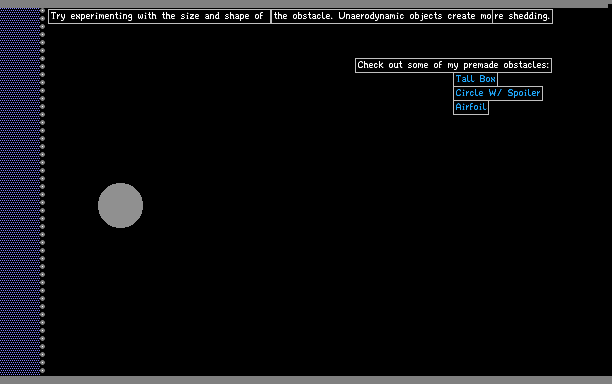Click the gray bar below the simulation
Image resolution: width=612 pixels, height=384 pixels.
coord(306,380)
